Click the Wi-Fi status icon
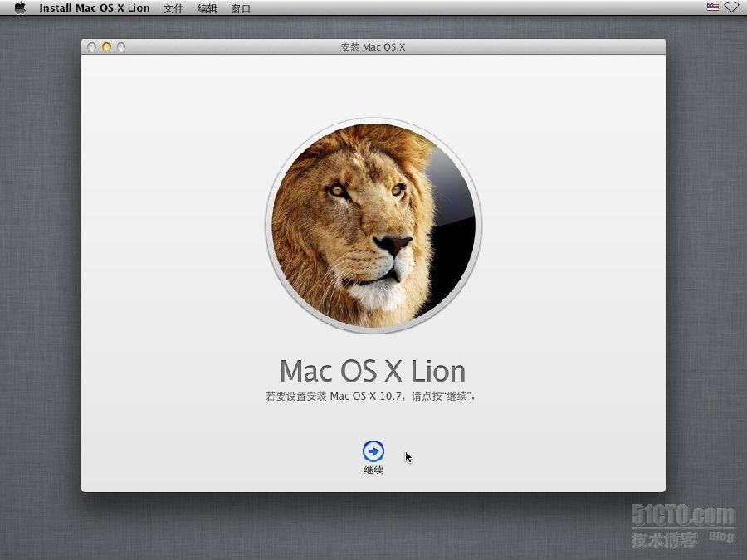The height and width of the screenshot is (560, 747). tap(731, 7)
